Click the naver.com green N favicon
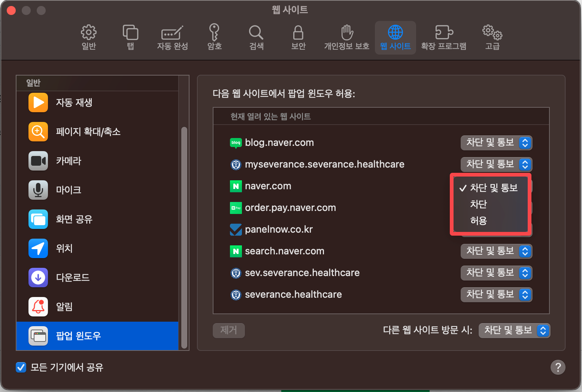 tap(236, 186)
